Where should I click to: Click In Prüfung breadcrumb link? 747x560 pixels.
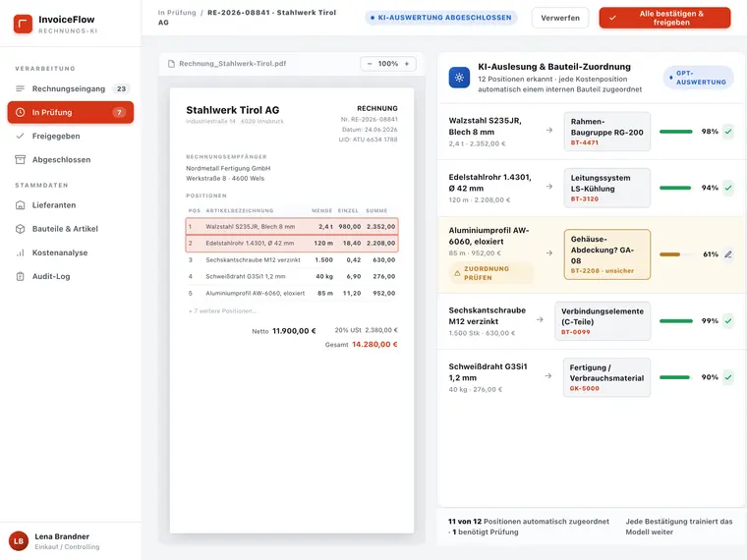[177, 13]
